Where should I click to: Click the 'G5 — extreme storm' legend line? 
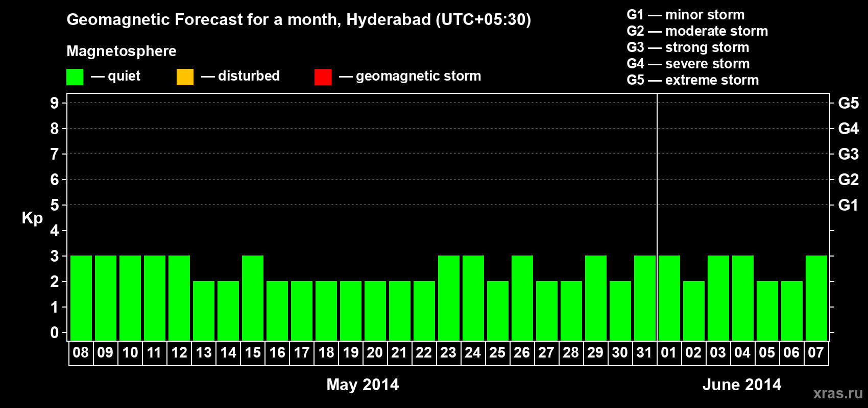click(692, 80)
